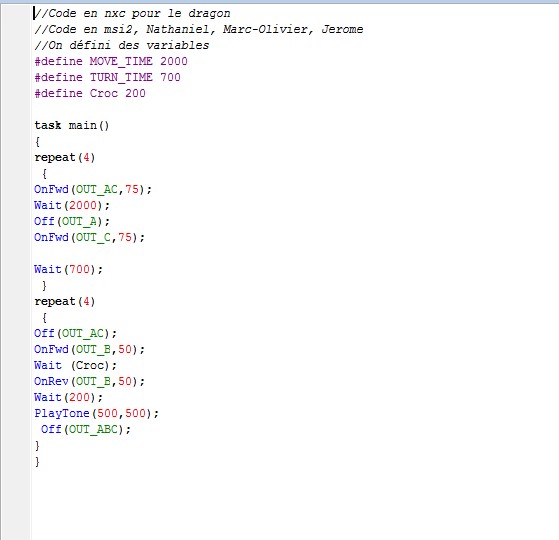Image resolution: width=559 pixels, height=540 pixels.
Task: Click the Off(OUT_AC) statement
Action: (x=75, y=333)
